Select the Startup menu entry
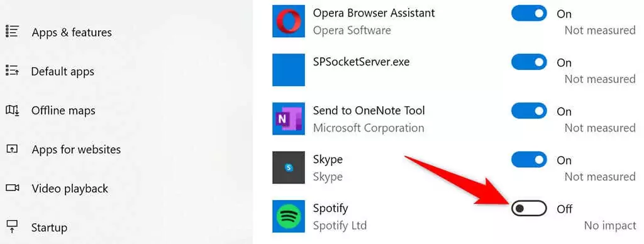The image size is (644, 244). pos(49,228)
